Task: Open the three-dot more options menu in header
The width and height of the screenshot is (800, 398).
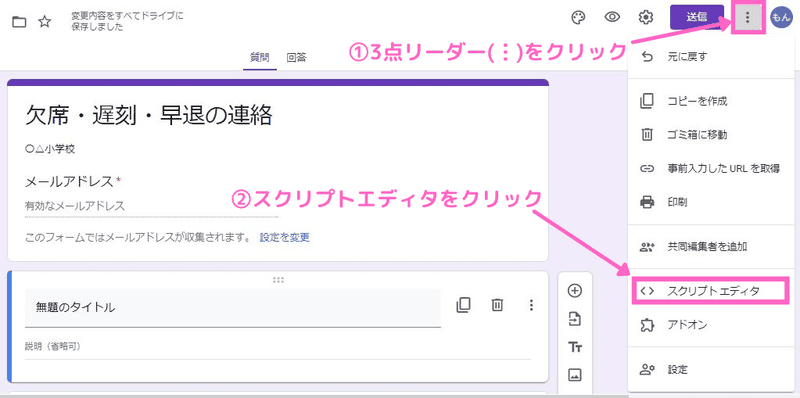Action: pyautogui.click(x=747, y=18)
